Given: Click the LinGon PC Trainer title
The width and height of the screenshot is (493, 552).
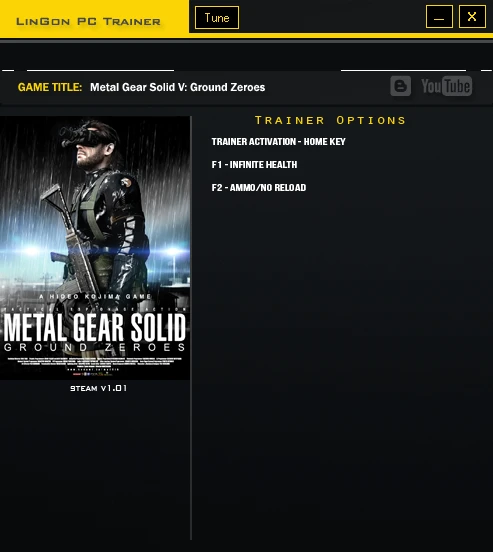Looking at the screenshot, I should (x=88, y=21).
